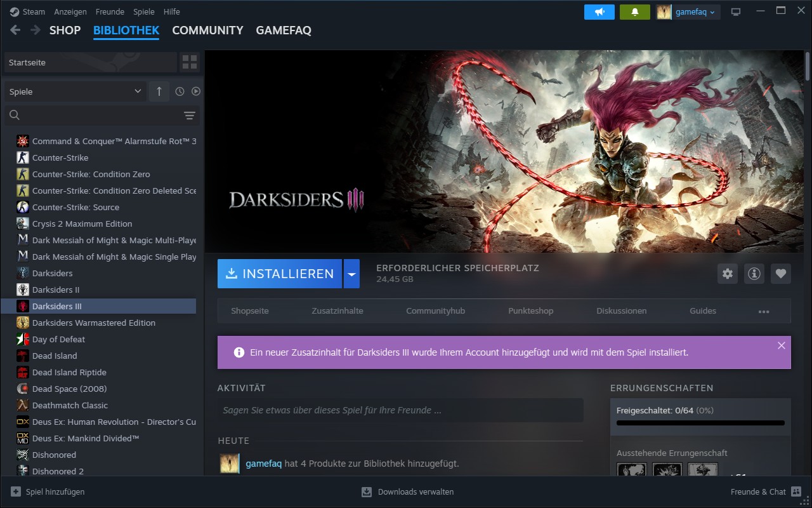The width and height of the screenshot is (812, 508).
Task: Select Darksiders II in the library
Action: (x=98, y=290)
